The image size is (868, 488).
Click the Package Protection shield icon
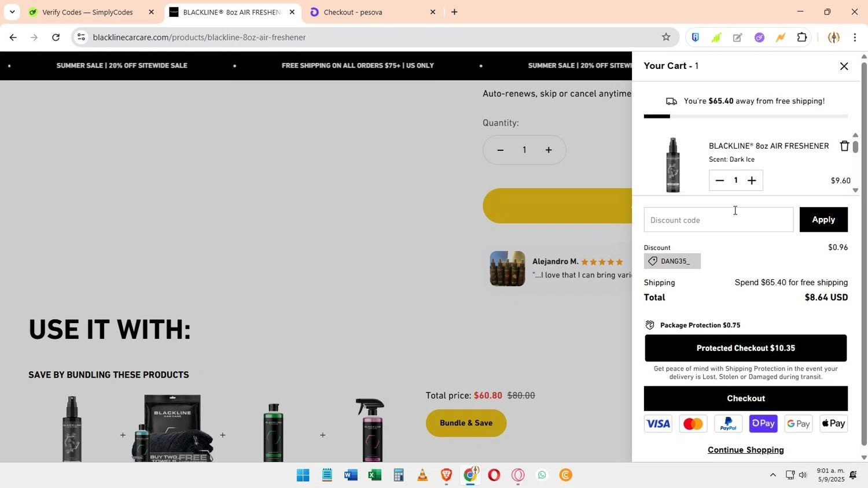[650, 325]
